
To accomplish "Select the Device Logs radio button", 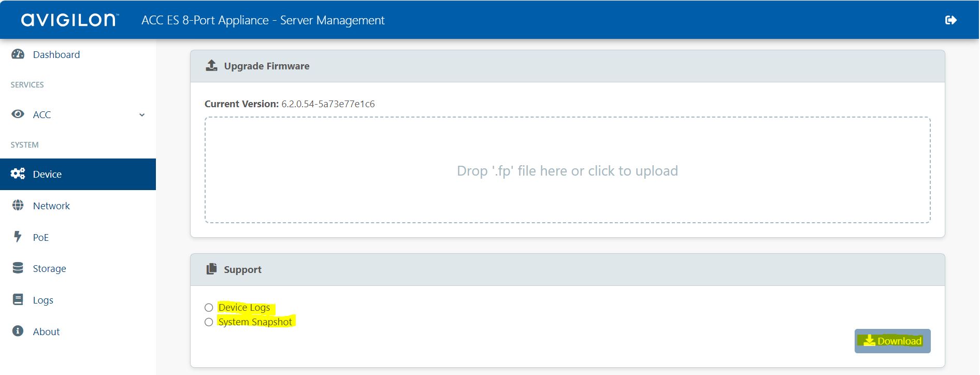I will (209, 308).
